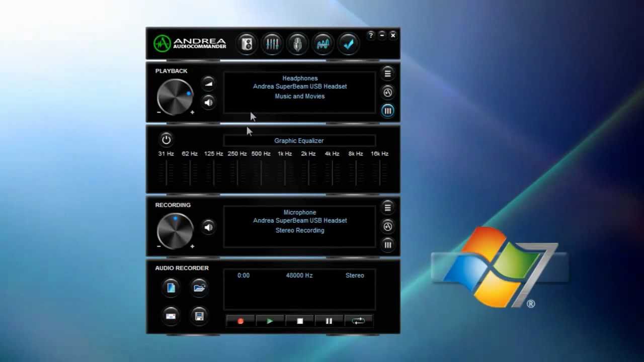Adjust the 16k Hz equalizer slider
Image resolution: width=644 pixels, height=362 pixels.
pyautogui.click(x=379, y=173)
